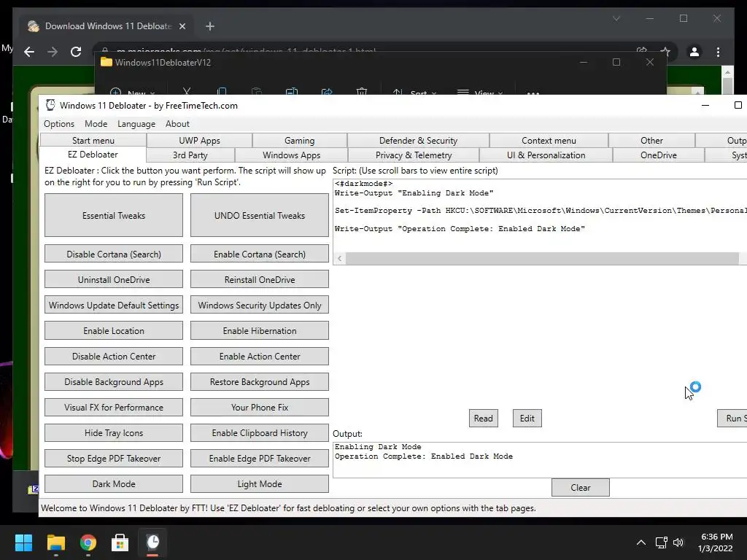Click Windows Update Default Settings
Viewport: 747px width, 560px height.
pyautogui.click(x=113, y=305)
